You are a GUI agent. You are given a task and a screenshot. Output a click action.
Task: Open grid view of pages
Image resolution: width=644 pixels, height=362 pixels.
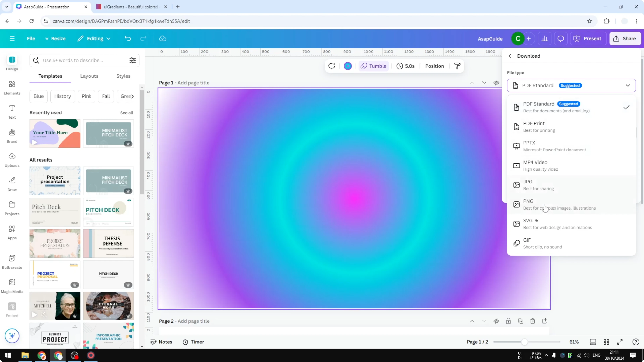[x=607, y=342]
